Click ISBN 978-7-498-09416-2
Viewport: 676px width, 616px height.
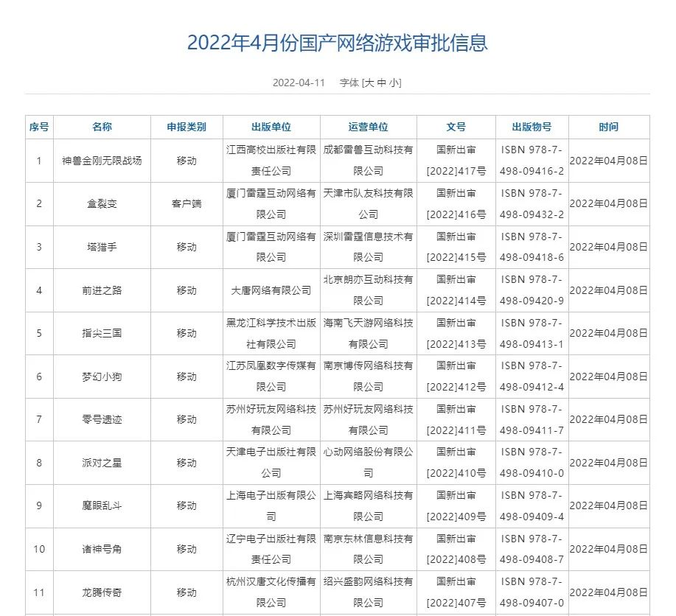coord(532,161)
